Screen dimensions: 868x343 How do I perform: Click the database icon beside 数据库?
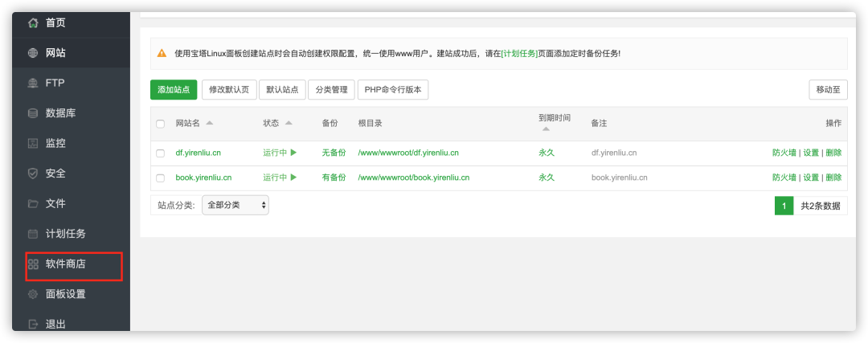[x=33, y=113]
